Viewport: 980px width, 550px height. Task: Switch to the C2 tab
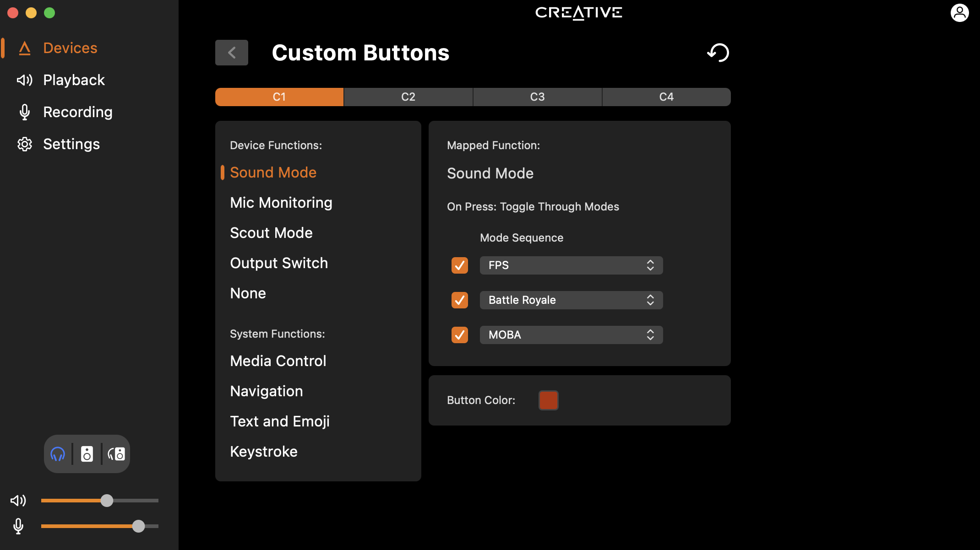pyautogui.click(x=408, y=97)
